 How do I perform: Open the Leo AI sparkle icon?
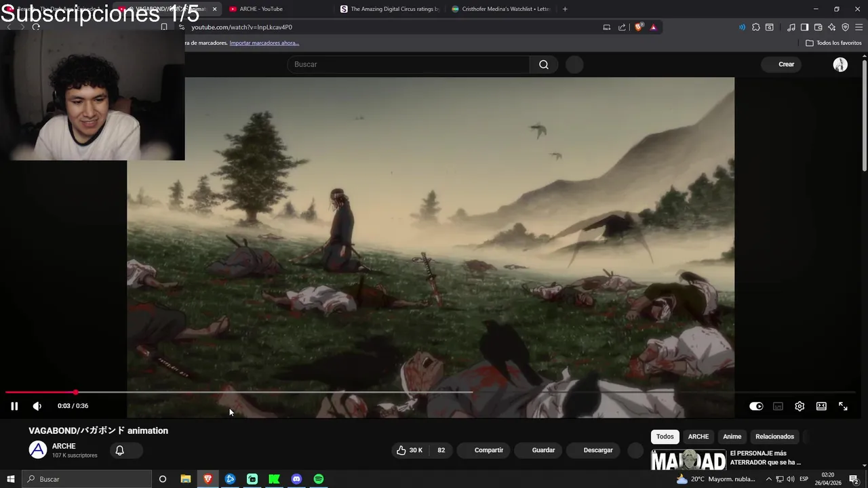[832, 27]
